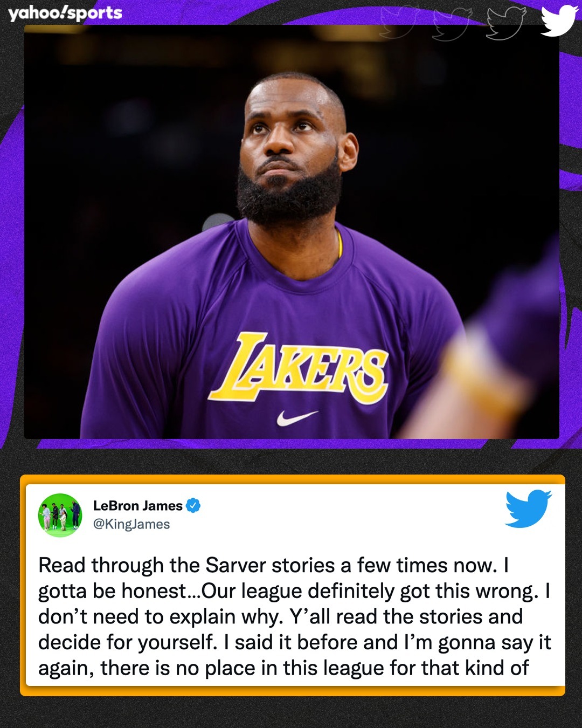This screenshot has width=582, height=728.
Task: Click the tweet text about Sarver stories
Action: click(x=294, y=616)
